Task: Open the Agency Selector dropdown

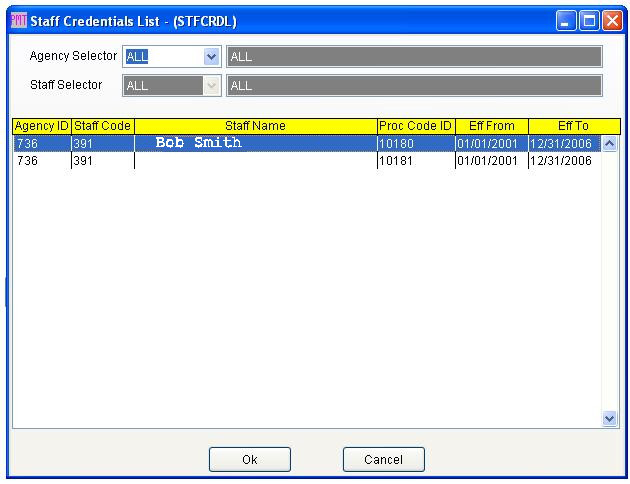Action: (211, 57)
